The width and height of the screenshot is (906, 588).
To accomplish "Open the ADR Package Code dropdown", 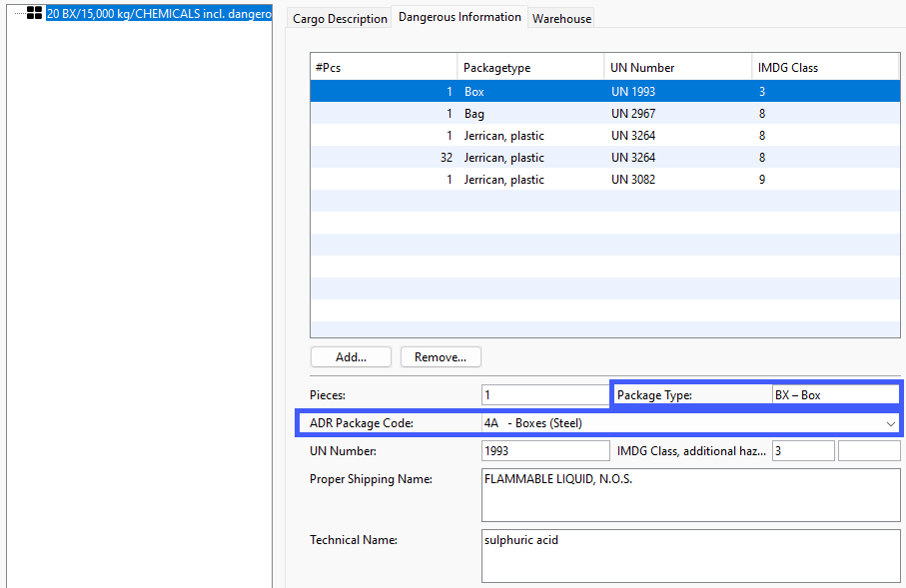I will click(689, 422).
